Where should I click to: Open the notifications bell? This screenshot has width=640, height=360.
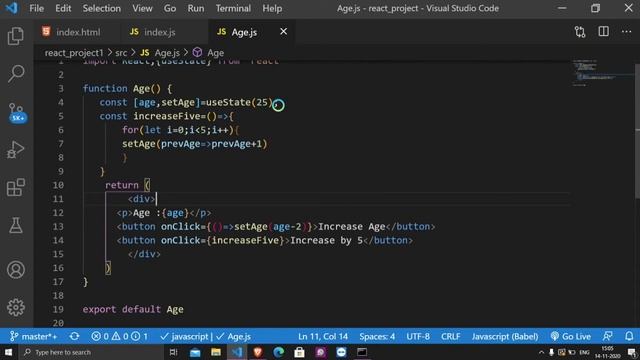click(629, 337)
